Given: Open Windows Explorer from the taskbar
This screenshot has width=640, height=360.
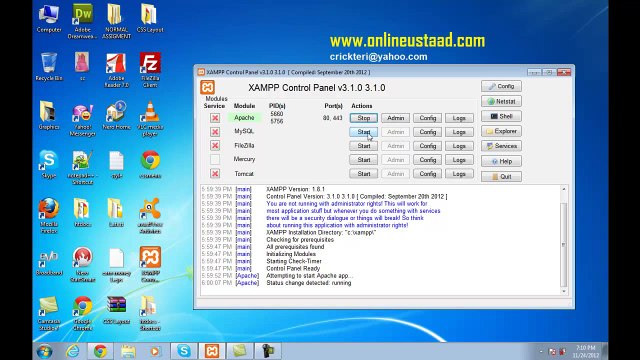Looking at the screenshot, I should click(128, 351).
